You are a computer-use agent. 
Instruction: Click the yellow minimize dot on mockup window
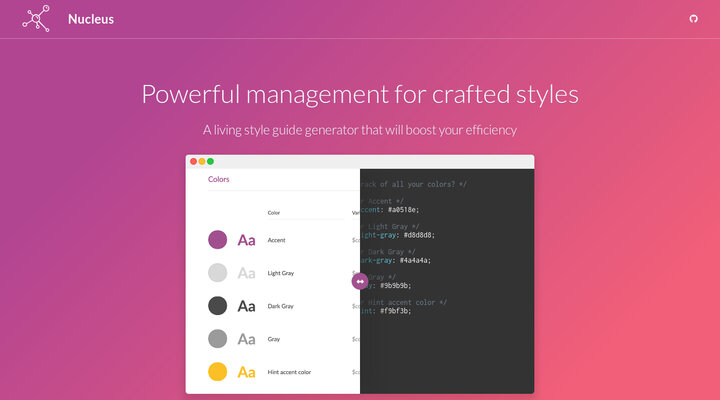[202, 161]
